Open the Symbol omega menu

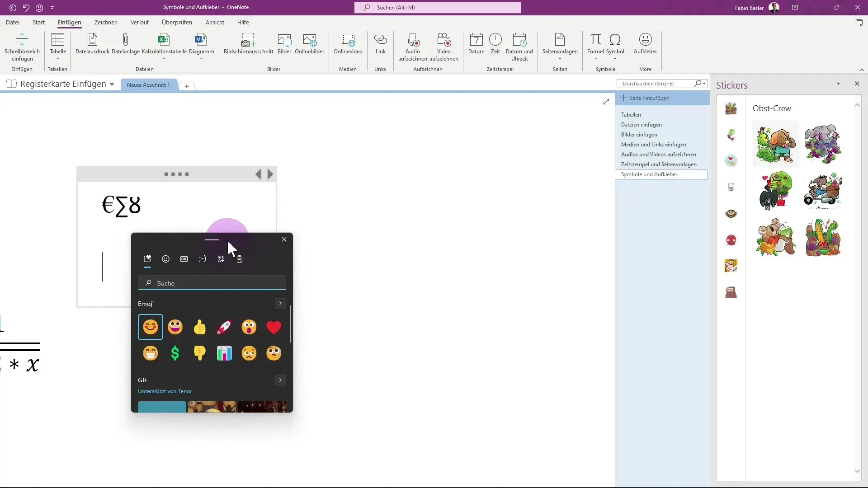click(615, 47)
